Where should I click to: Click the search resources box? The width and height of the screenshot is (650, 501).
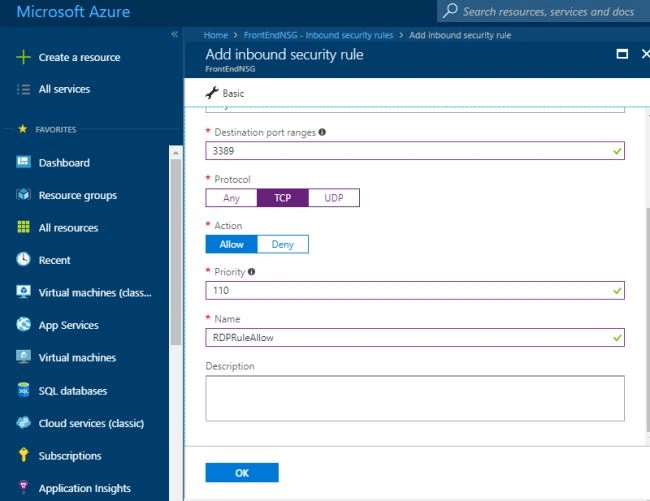pyautogui.click(x=543, y=11)
